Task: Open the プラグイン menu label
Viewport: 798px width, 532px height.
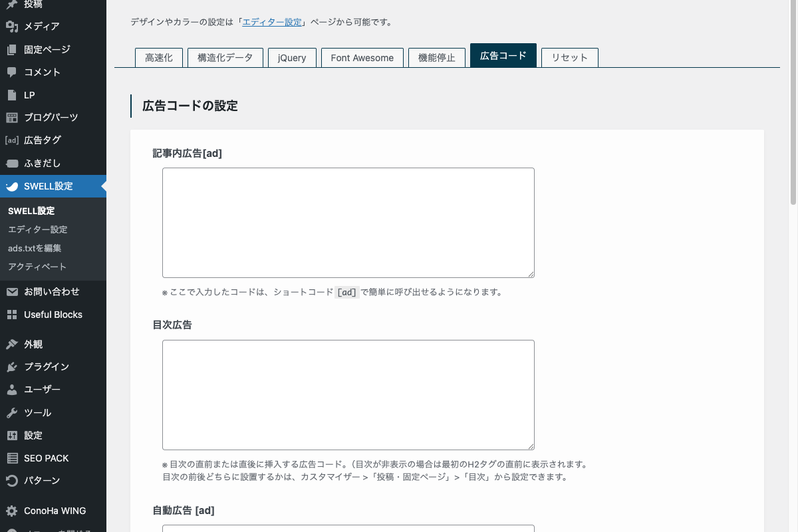Action: (x=47, y=367)
